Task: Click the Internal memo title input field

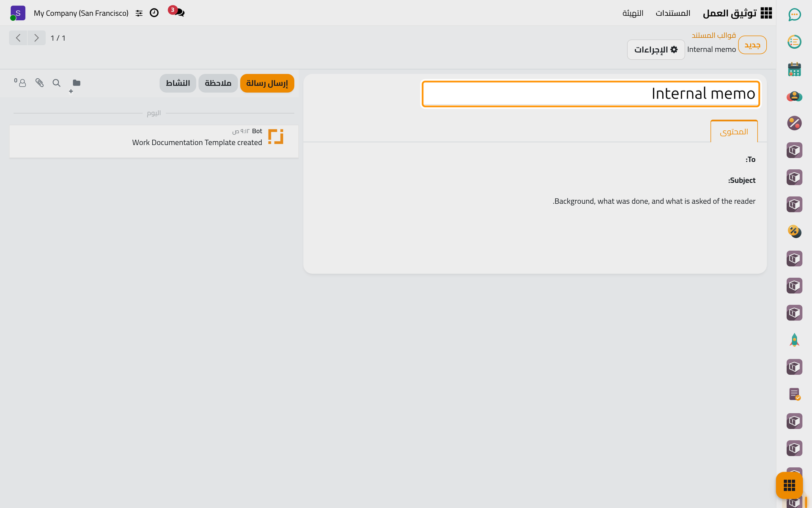Action: point(591,94)
